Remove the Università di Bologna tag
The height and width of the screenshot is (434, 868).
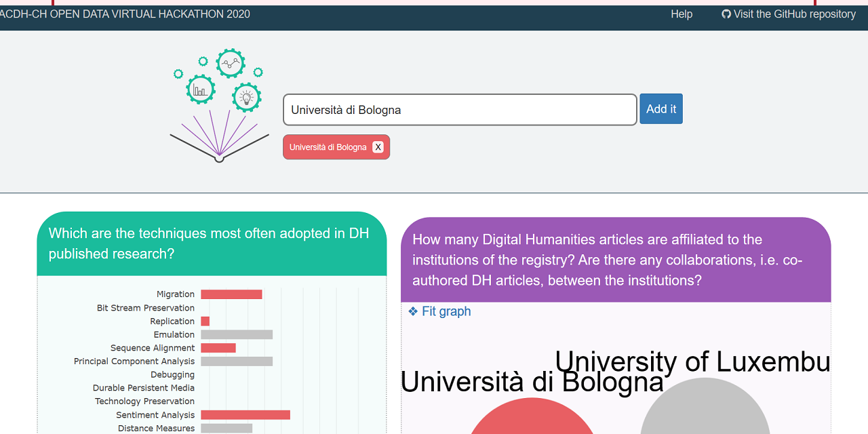point(378,147)
